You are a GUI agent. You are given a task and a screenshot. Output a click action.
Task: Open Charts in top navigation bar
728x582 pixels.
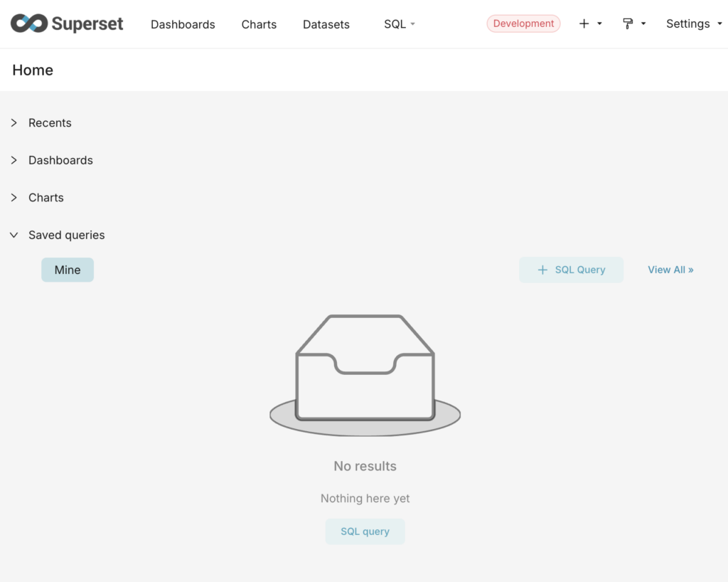click(259, 24)
